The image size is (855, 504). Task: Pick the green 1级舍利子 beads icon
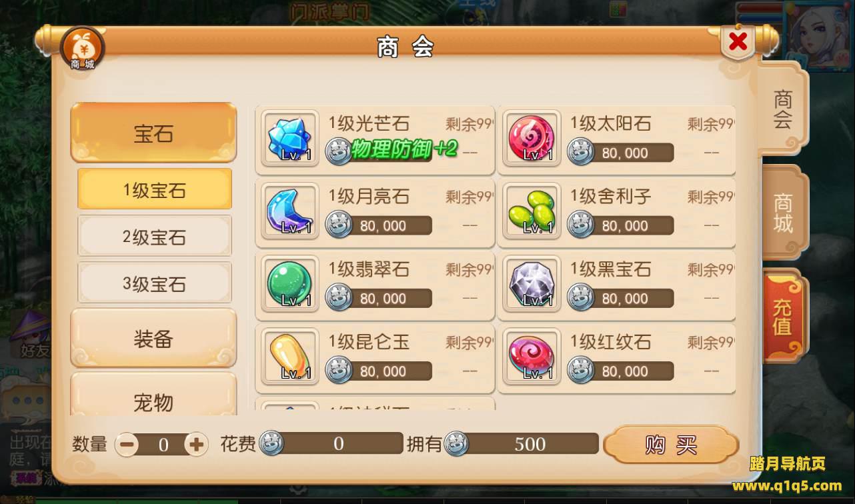[532, 211]
